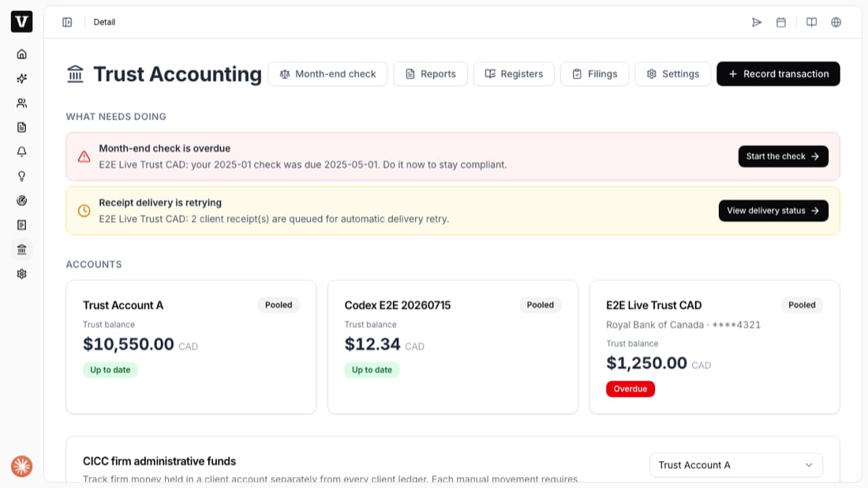
Task: Open the form list sidebar icon
Action: (21, 224)
